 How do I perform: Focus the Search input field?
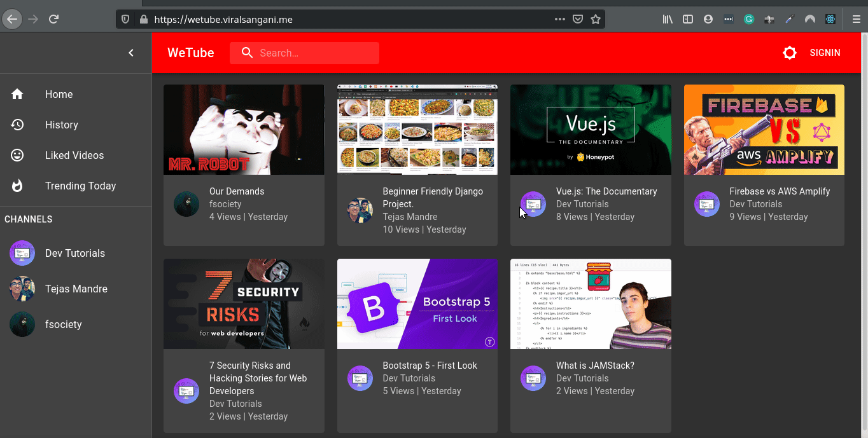pyautogui.click(x=304, y=53)
